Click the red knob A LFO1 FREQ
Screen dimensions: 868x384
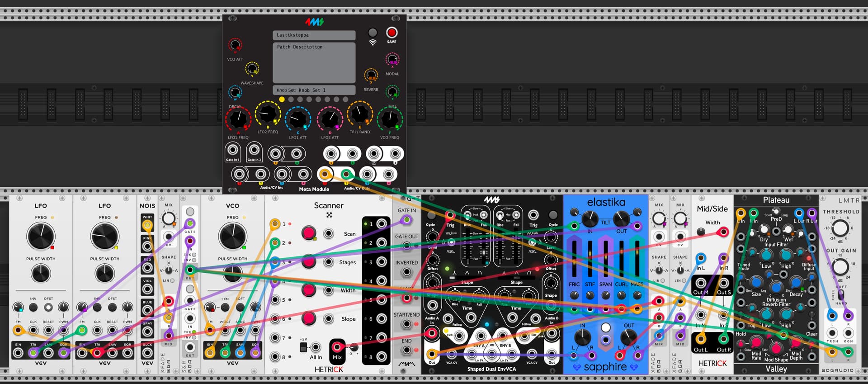tap(238, 119)
